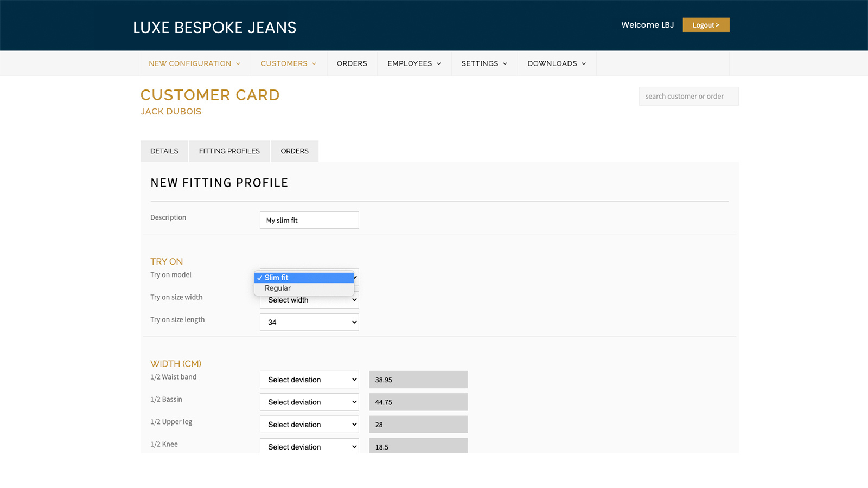Select "Regular" from the try on model dropdown
This screenshot has height=488, width=868.
click(277, 288)
